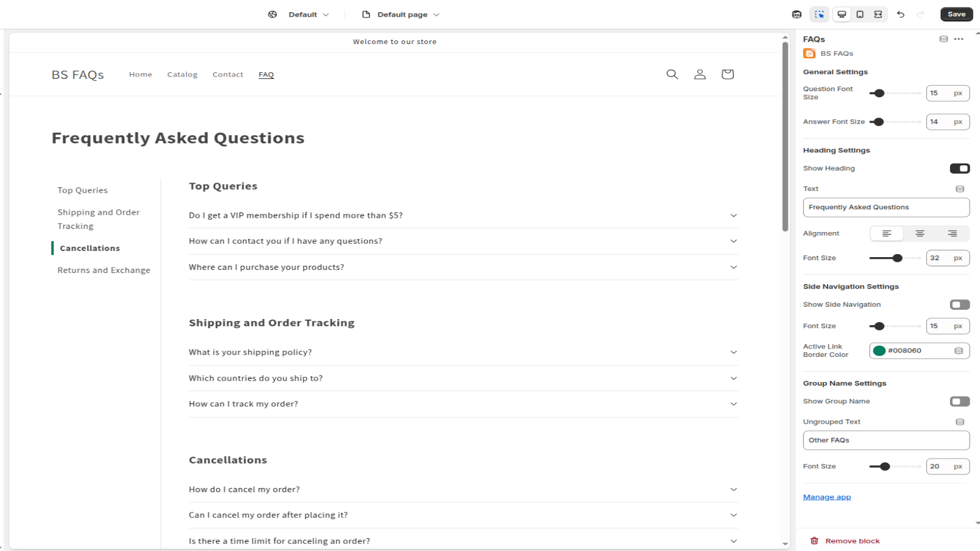The image size is (980, 551).
Task: Click the Save button
Action: coord(956,13)
